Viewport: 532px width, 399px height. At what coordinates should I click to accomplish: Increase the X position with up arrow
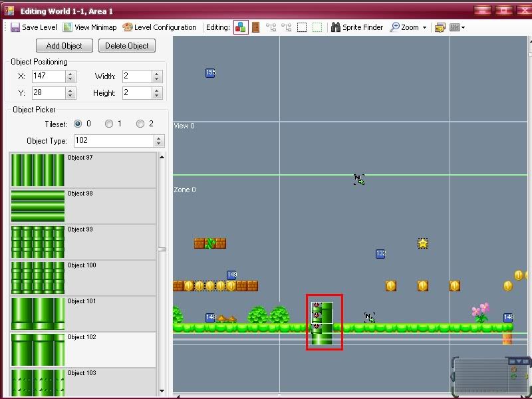70,74
